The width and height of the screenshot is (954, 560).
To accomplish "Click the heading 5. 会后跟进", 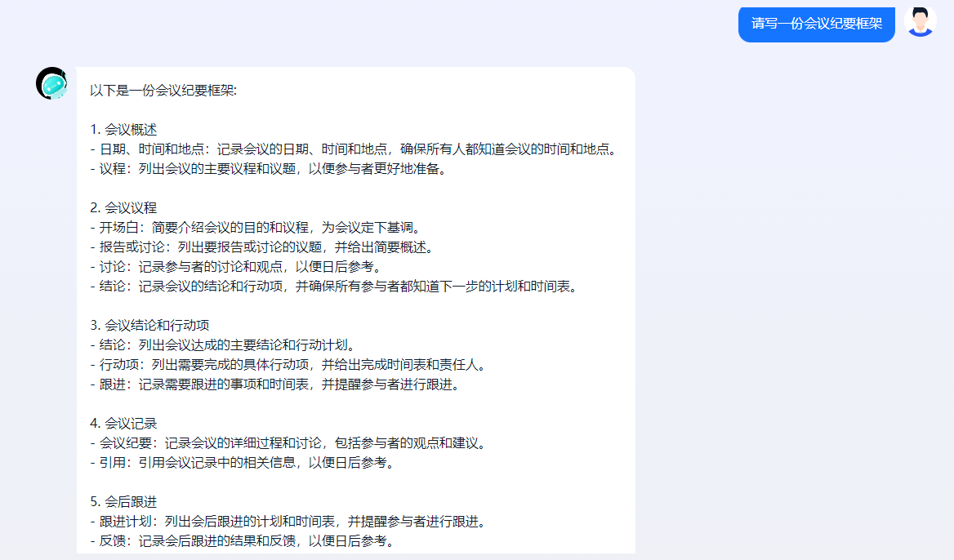I will click(123, 502).
